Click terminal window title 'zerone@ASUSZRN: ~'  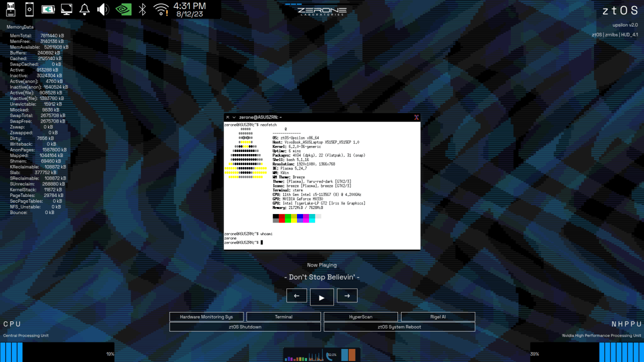tap(260, 117)
